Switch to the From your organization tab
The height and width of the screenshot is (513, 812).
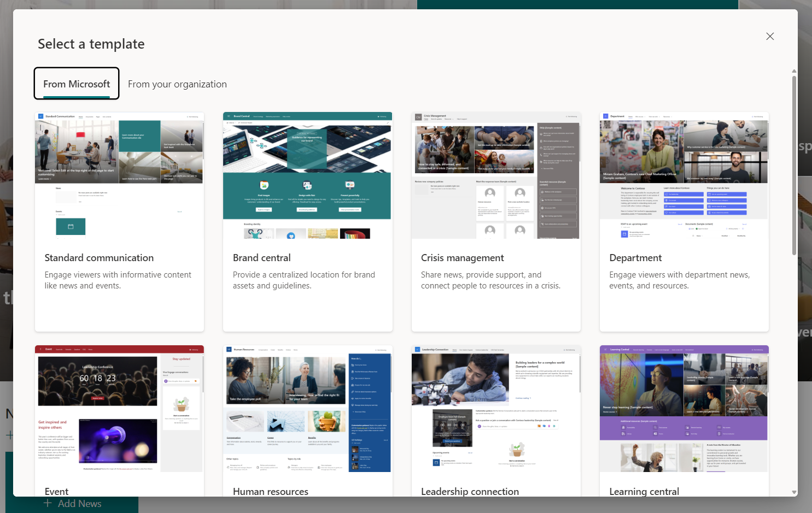(177, 84)
